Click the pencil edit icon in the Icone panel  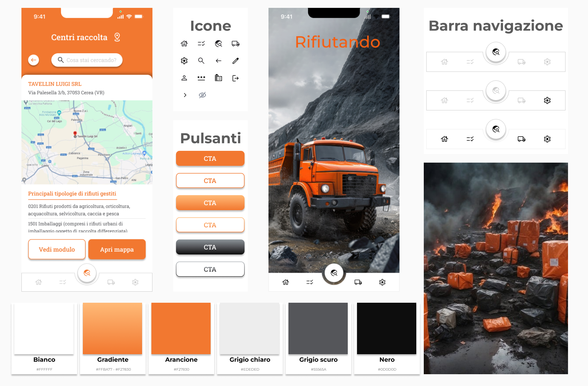pyautogui.click(x=236, y=61)
